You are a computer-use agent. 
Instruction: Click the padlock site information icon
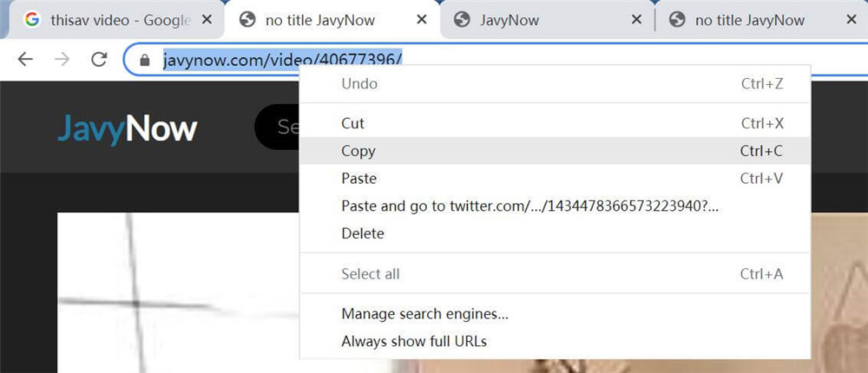(144, 60)
